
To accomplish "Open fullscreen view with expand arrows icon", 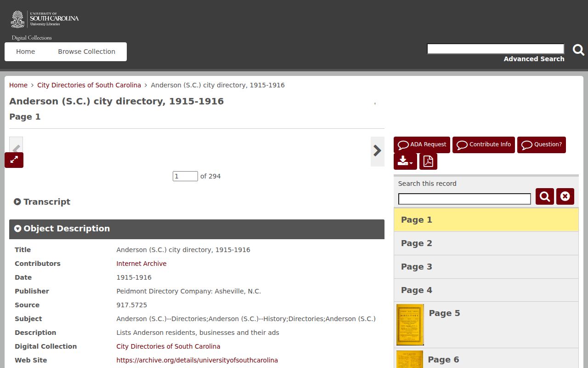I will tap(14, 160).
